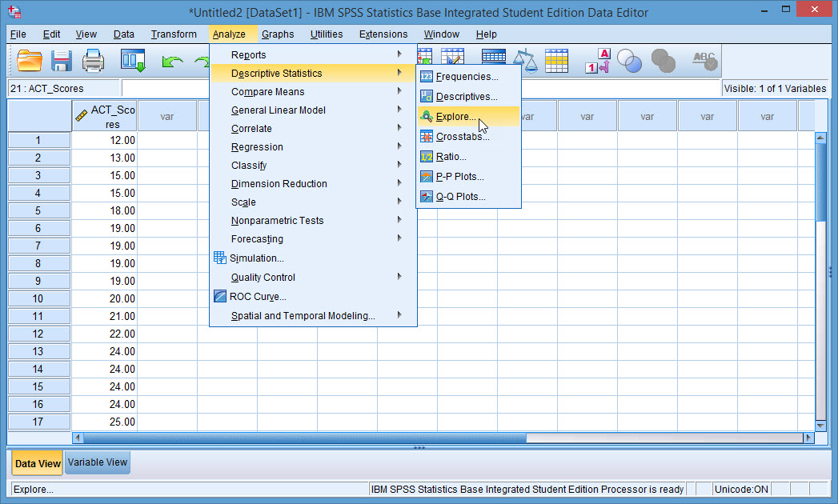The image size is (838, 504).
Task: Expand the Dimension Reduction submenu
Action: pos(313,183)
